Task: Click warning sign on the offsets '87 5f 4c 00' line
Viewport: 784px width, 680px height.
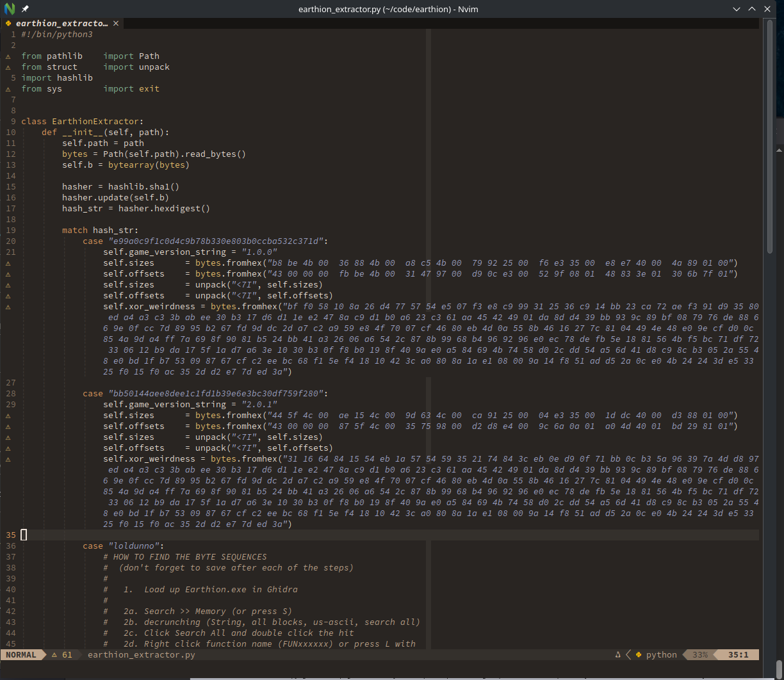Action: pos(8,426)
